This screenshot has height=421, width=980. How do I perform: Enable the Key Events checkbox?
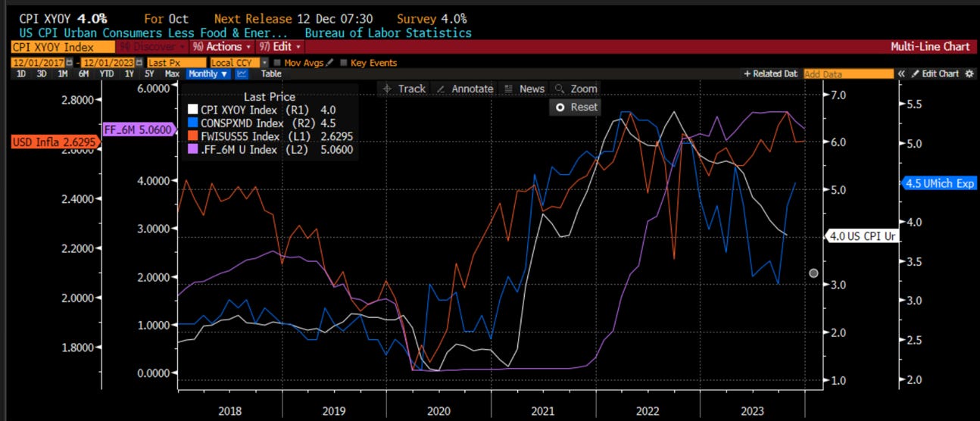345,63
